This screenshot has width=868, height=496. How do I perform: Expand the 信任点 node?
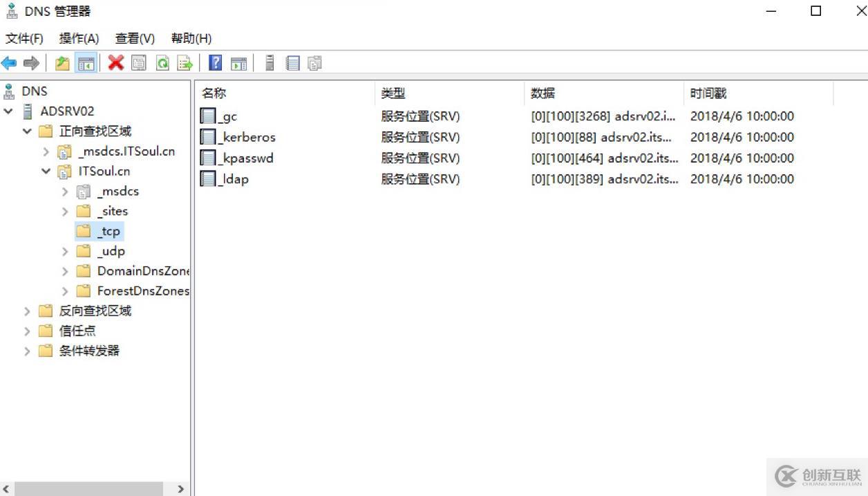pos(27,331)
